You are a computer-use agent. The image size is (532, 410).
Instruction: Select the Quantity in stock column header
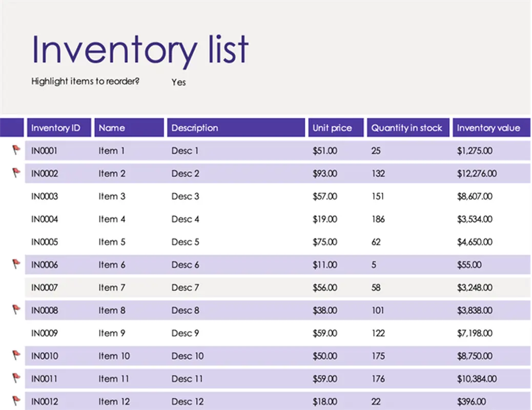pyautogui.click(x=408, y=128)
